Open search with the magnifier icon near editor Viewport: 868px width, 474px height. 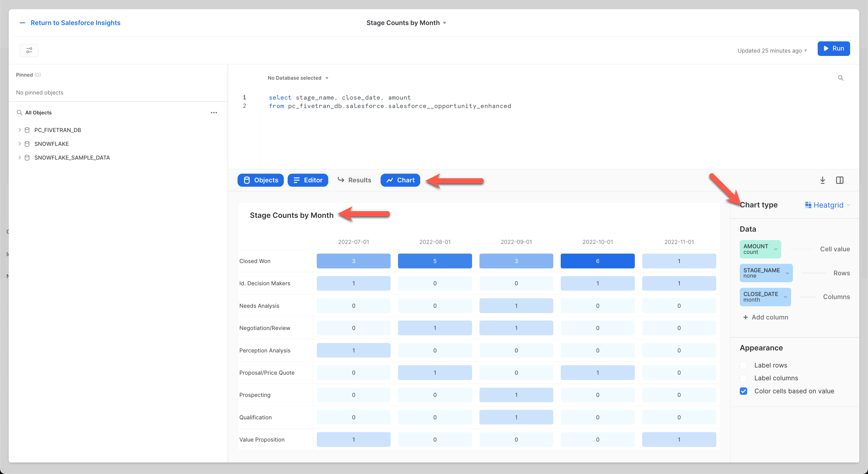pyautogui.click(x=841, y=78)
